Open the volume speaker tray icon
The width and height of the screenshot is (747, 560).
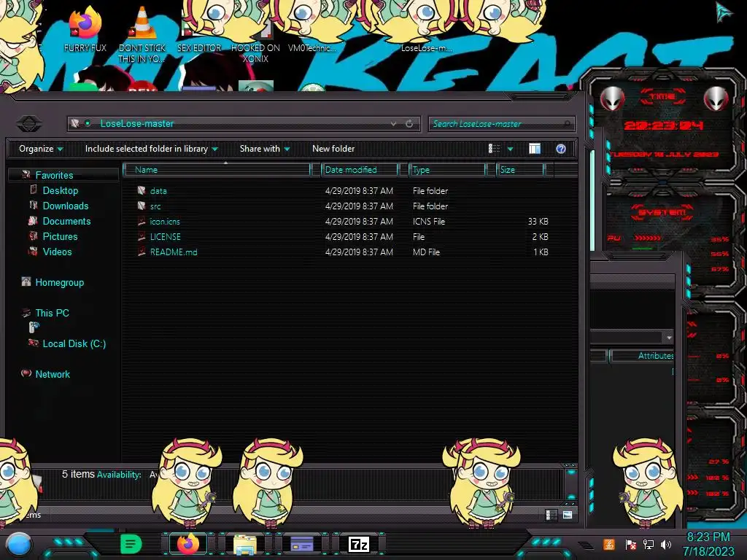point(665,545)
